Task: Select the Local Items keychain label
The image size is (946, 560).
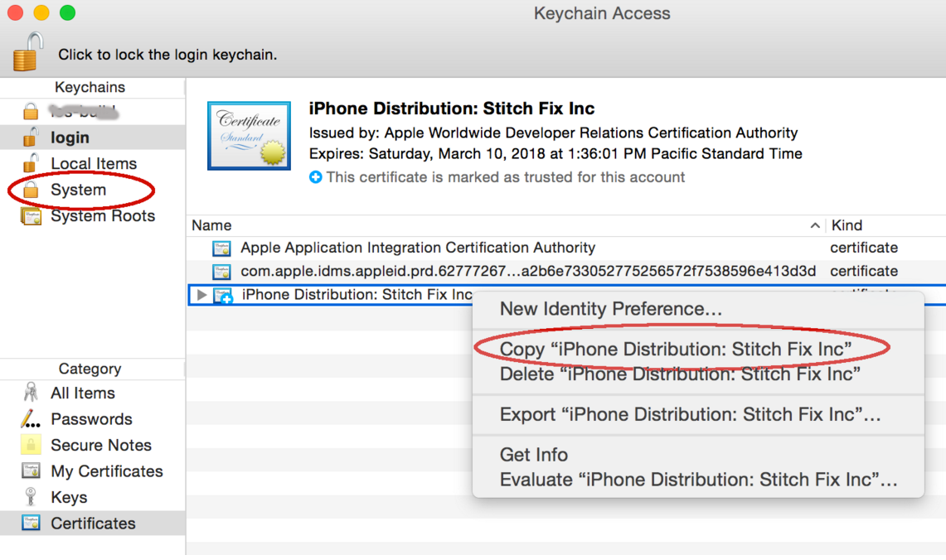Action: [94, 163]
